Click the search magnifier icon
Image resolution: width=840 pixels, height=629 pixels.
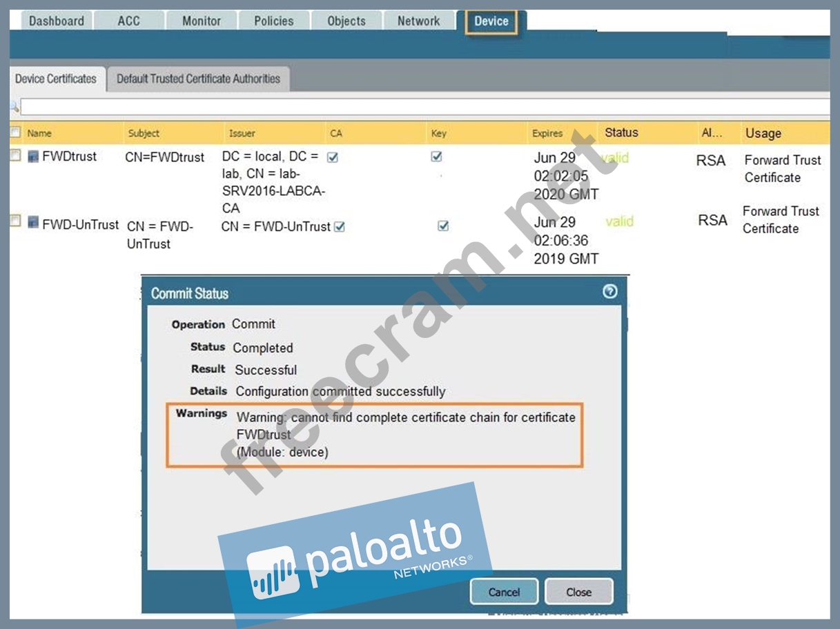pyautogui.click(x=14, y=107)
